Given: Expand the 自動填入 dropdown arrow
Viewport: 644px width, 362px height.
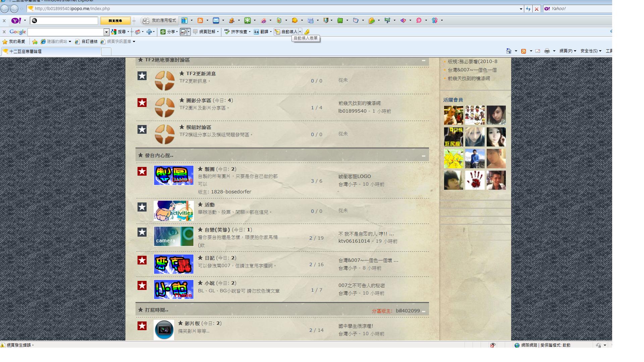Looking at the screenshot, I should [300, 32].
